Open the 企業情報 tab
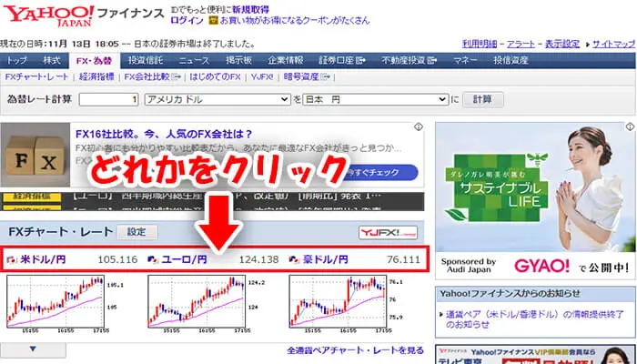Screen dimensions: 637x364 [x=286, y=61]
